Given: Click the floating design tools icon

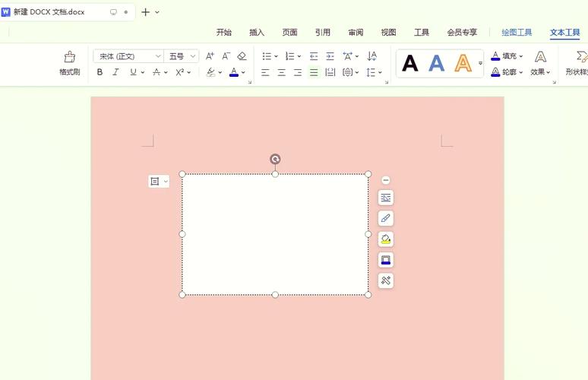Looking at the screenshot, I should pos(386,280).
